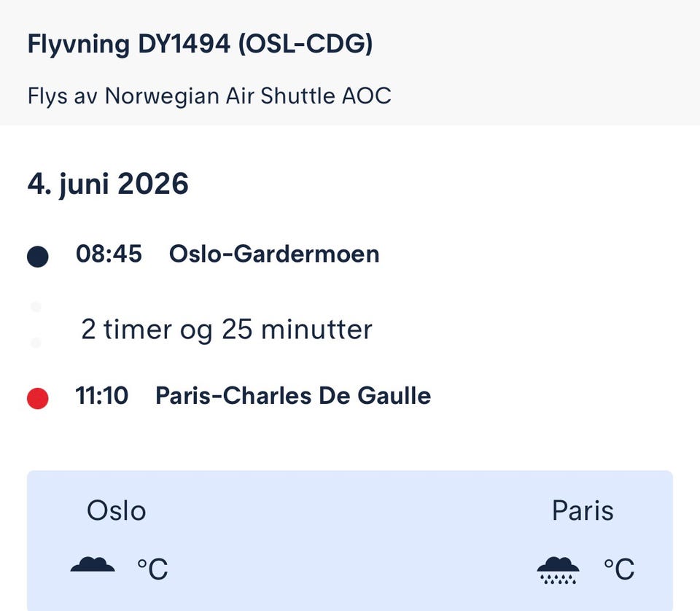Tap the 4. juni 2026 date
The width and height of the screenshot is (700, 611).
(x=108, y=184)
